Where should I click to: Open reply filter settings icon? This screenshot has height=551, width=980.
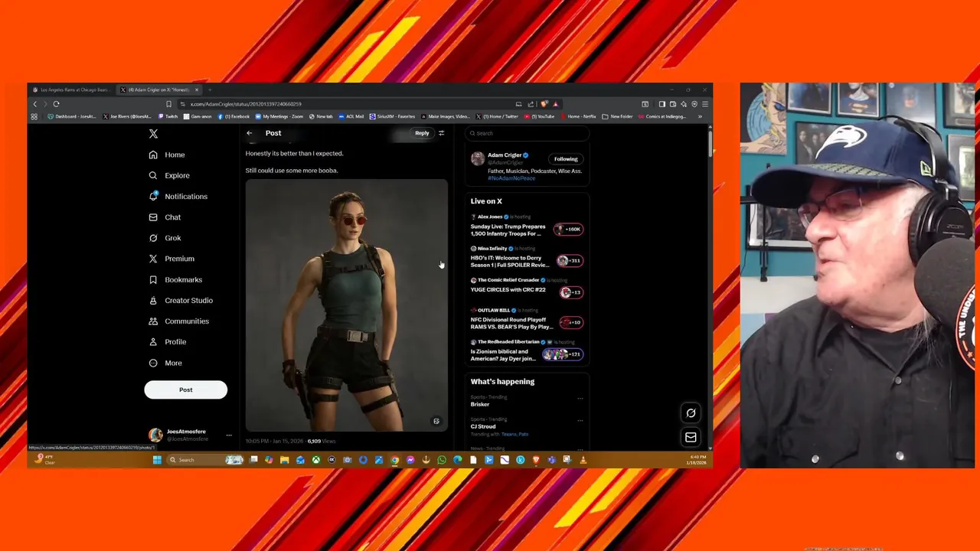(x=441, y=133)
